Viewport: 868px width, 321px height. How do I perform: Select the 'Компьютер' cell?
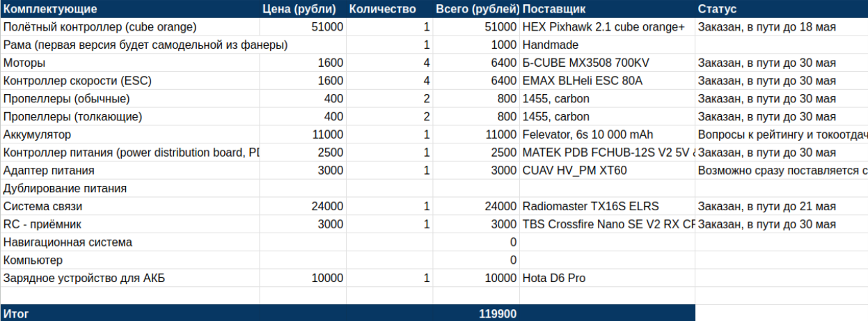[x=129, y=260]
